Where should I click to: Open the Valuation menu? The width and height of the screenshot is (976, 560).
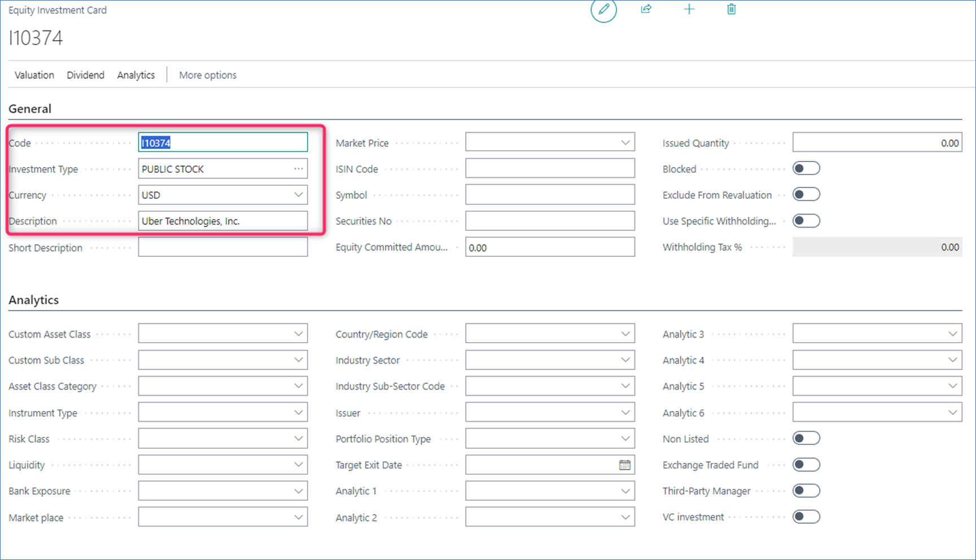(34, 75)
